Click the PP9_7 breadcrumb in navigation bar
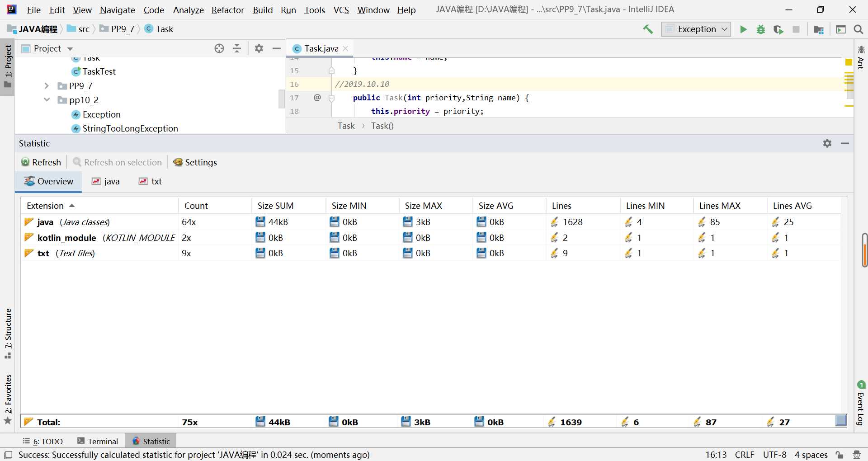The height and width of the screenshot is (461, 868). pyautogui.click(x=118, y=29)
